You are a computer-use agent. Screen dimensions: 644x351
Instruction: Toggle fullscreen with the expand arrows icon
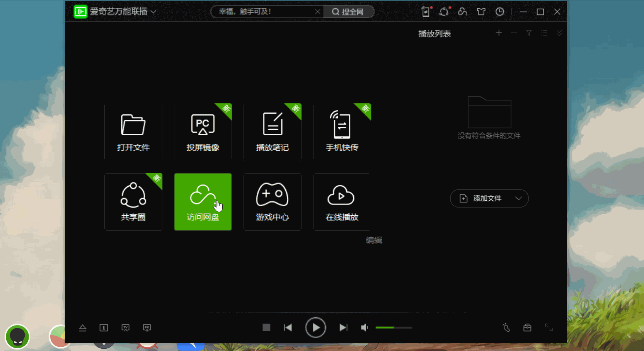click(549, 328)
